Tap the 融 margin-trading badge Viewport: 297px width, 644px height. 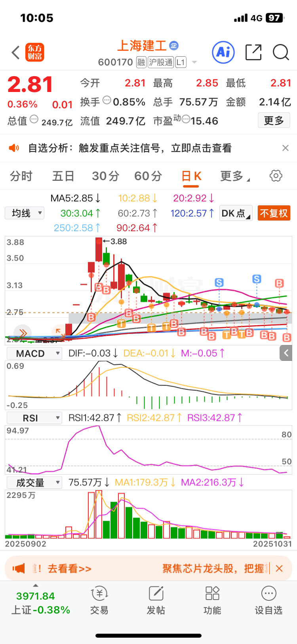pyautogui.click(x=141, y=62)
